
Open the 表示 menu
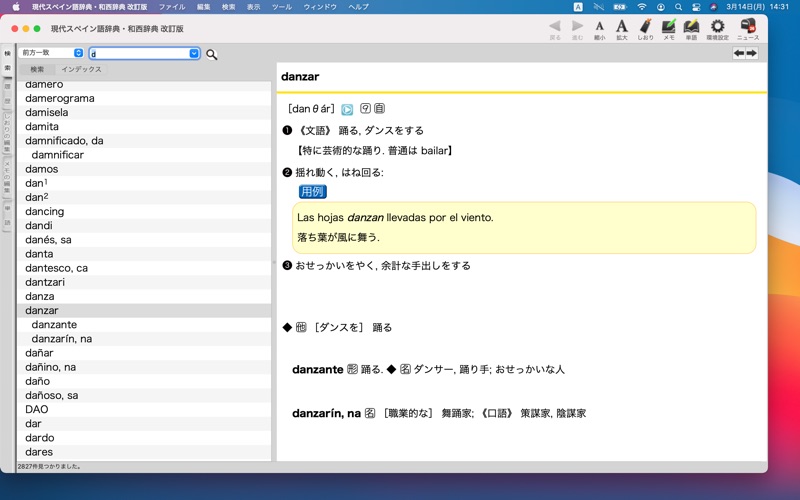[x=254, y=7]
